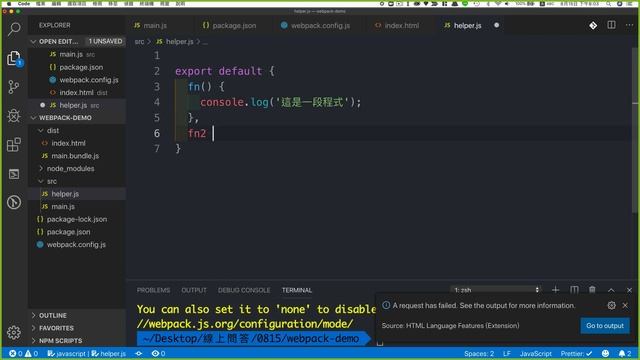The width and height of the screenshot is (640, 360).
Task: Change JavaScript language mode in status bar
Action: 536,353
